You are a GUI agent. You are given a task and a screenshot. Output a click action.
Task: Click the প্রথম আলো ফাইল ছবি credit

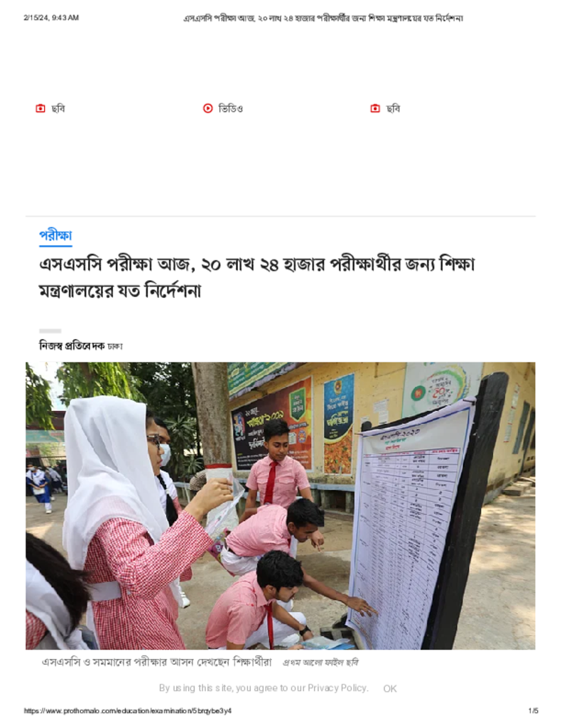320,663
